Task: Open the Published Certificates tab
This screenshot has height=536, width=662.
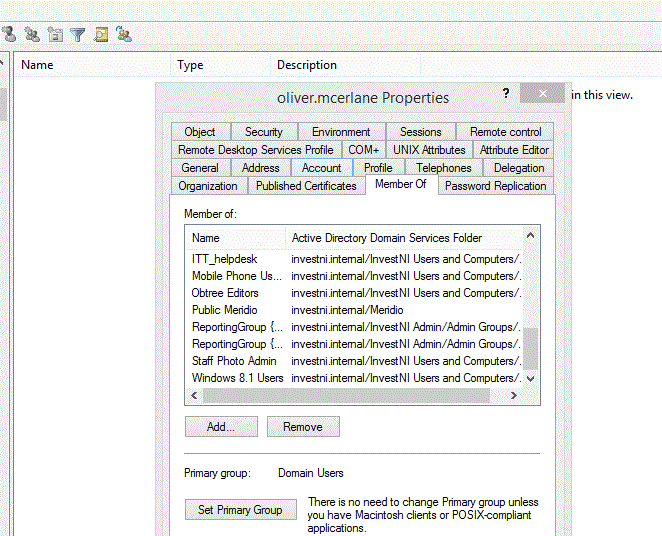Action: 306,186
